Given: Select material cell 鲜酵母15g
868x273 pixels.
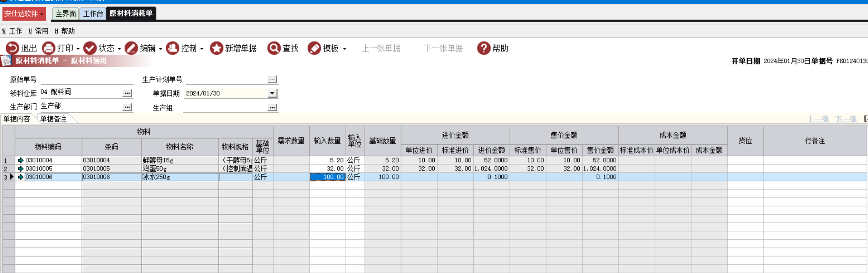Looking at the screenshot, I should click(x=180, y=160).
